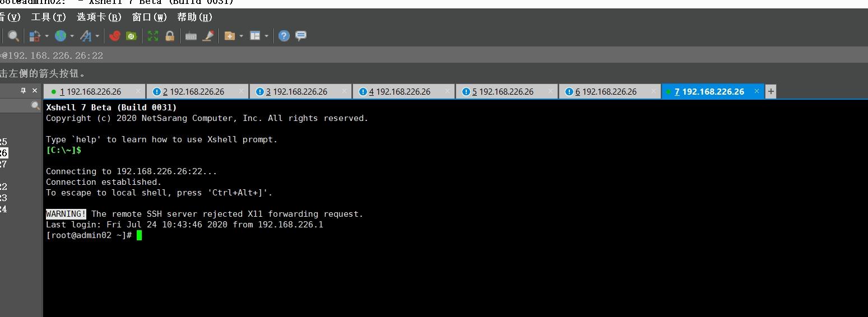The image size is (868, 317).
Task: Click the green status dot on tab 1
Action: click(x=54, y=92)
